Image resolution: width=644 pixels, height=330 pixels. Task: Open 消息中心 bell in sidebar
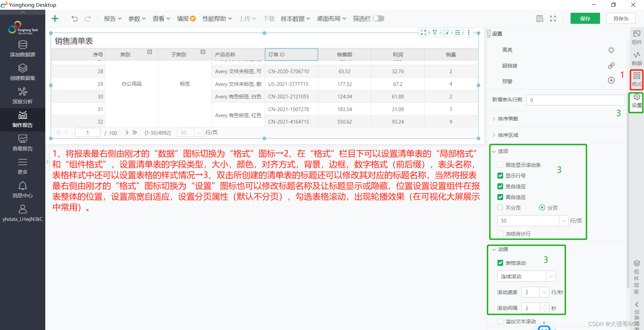[22, 190]
